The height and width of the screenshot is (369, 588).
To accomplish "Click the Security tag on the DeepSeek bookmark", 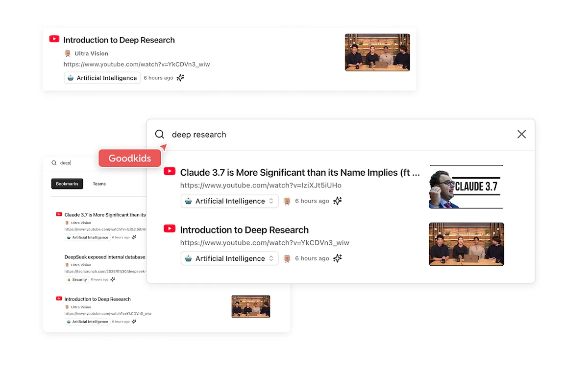I will pyautogui.click(x=77, y=279).
